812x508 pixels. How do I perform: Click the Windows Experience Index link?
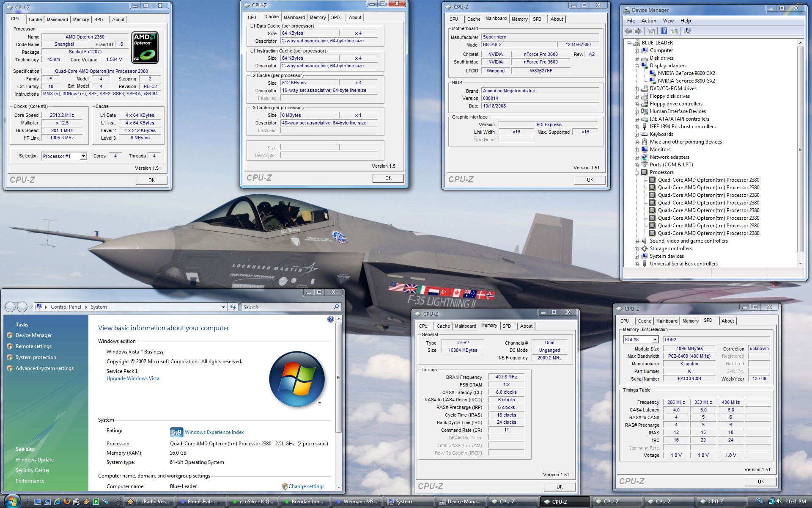pos(214,432)
